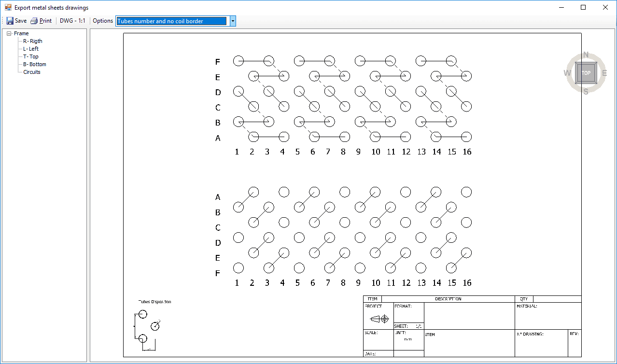617x364 pixels.
Task: Select B- Bottom tree item
Action: click(x=34, y=64)
